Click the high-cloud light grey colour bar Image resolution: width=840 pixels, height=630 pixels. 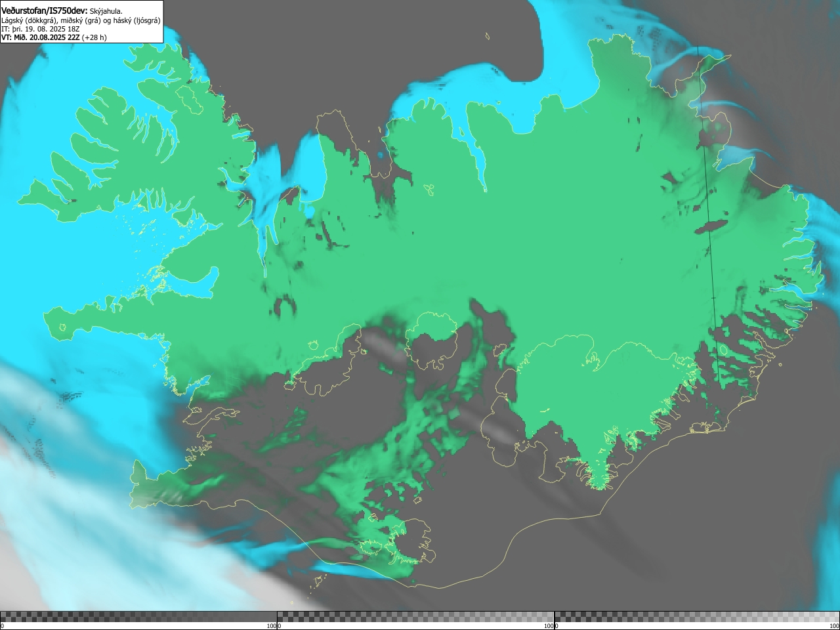[x=697, y=617]
